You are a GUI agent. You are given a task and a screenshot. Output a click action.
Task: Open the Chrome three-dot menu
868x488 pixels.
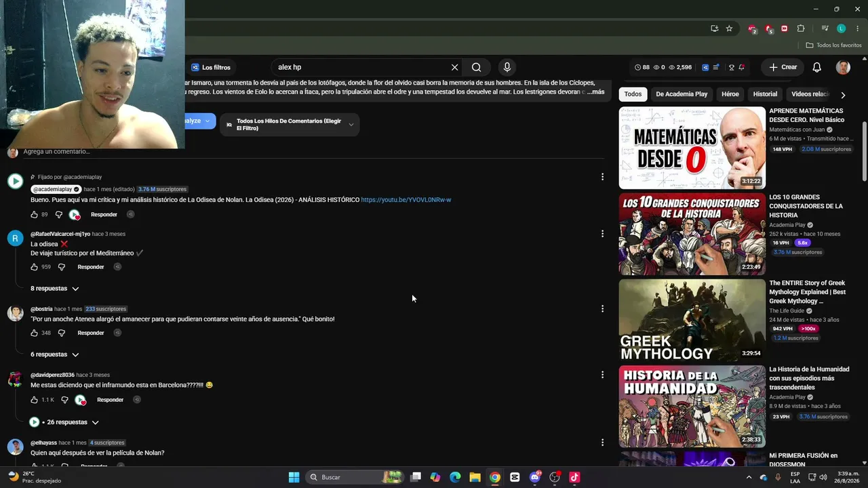point(856,28)
